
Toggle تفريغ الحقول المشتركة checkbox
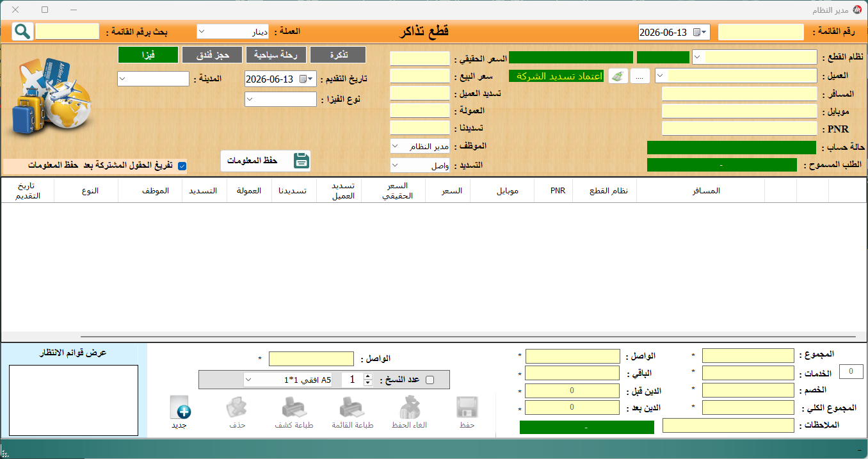182,166
